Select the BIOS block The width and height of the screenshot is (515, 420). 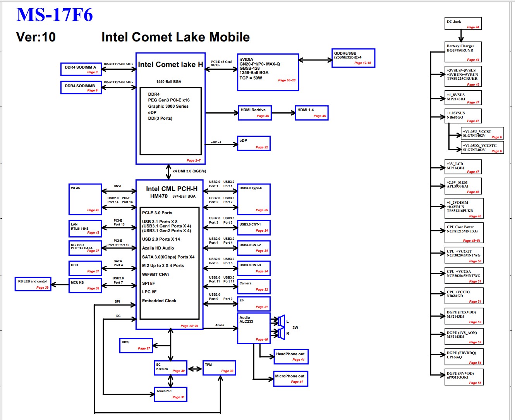click(x=136, y=345)
